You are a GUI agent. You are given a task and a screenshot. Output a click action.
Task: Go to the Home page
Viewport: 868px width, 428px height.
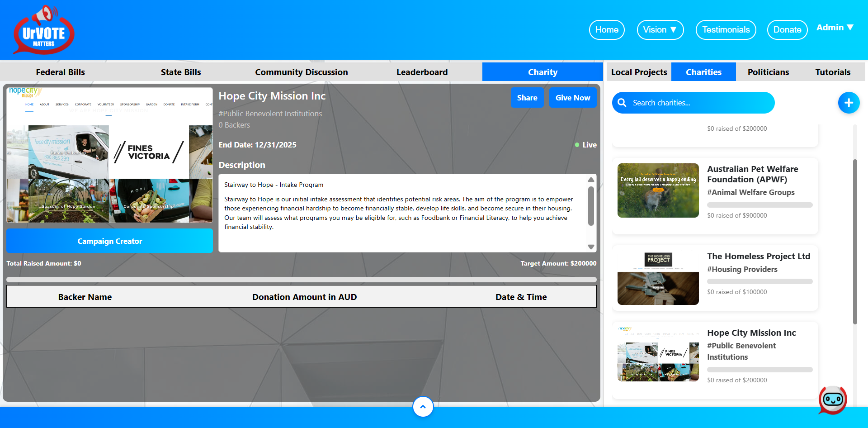pos(607,30)
